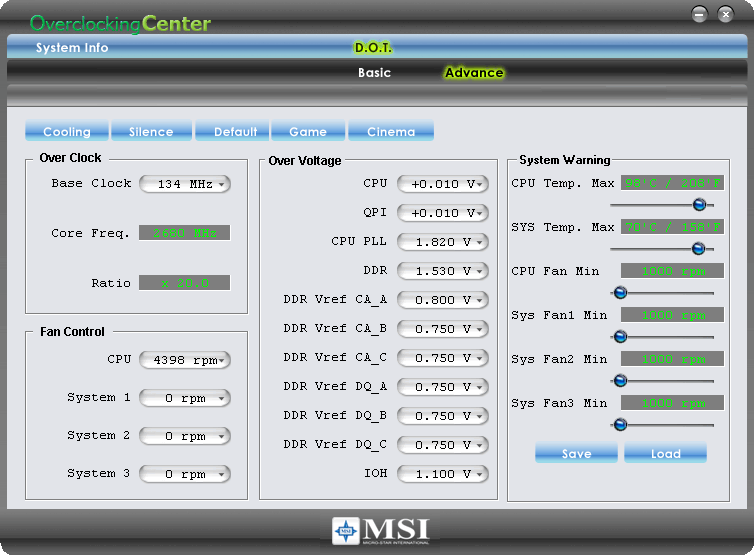The image size is (754, 555).
Task: Click the SYS Temp. Max slider knob
Action: coord(699,249)
